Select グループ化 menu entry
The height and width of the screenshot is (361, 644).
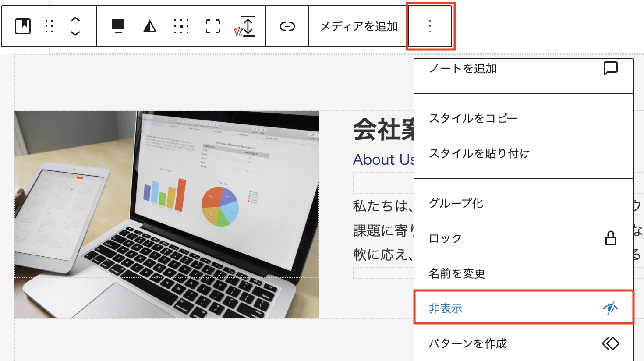pos(456,203)
